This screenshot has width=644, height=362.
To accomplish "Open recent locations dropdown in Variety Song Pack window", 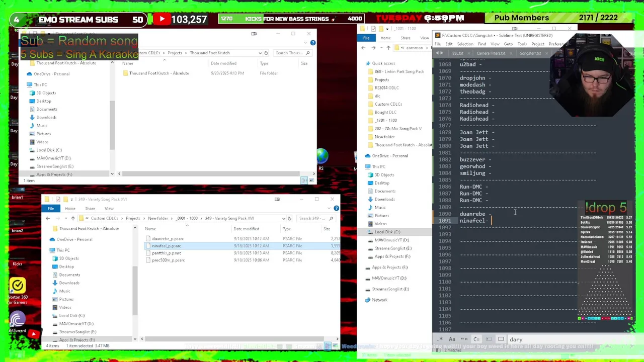I will [x=66, y=218].
